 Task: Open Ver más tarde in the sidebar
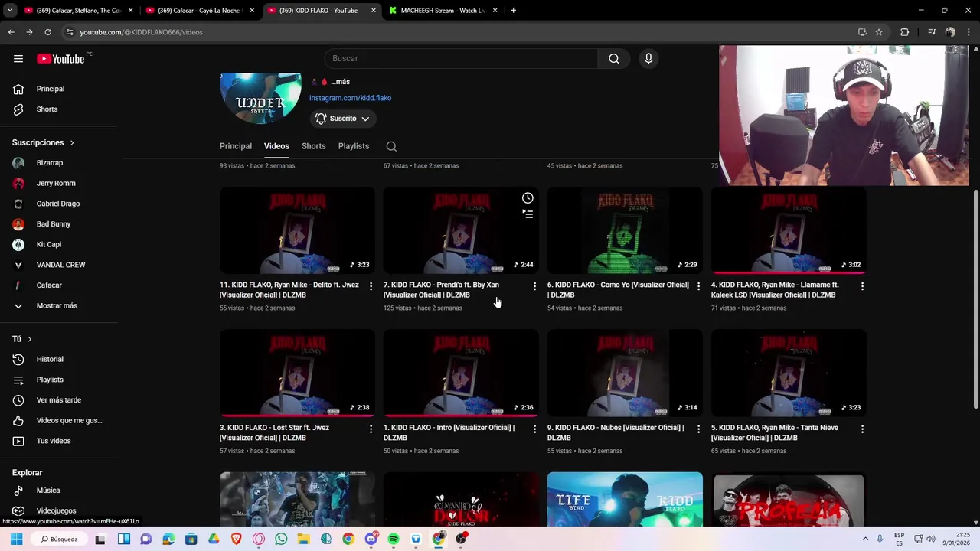tap(58, 400)
